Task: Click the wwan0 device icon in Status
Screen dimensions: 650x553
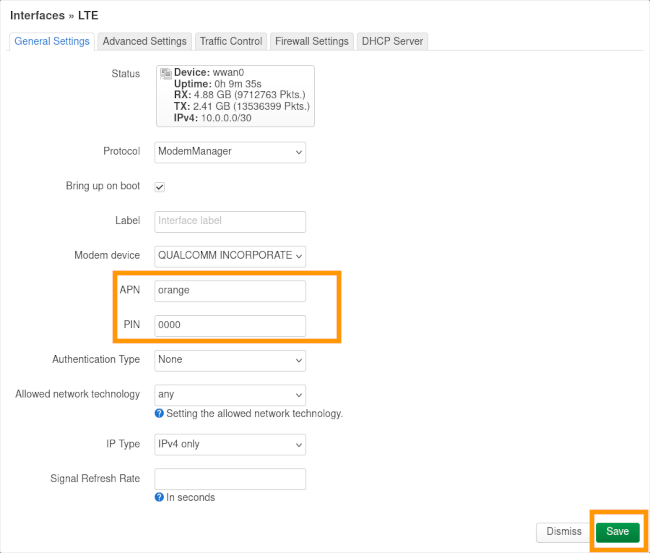Action: click(x=166, y=74)
